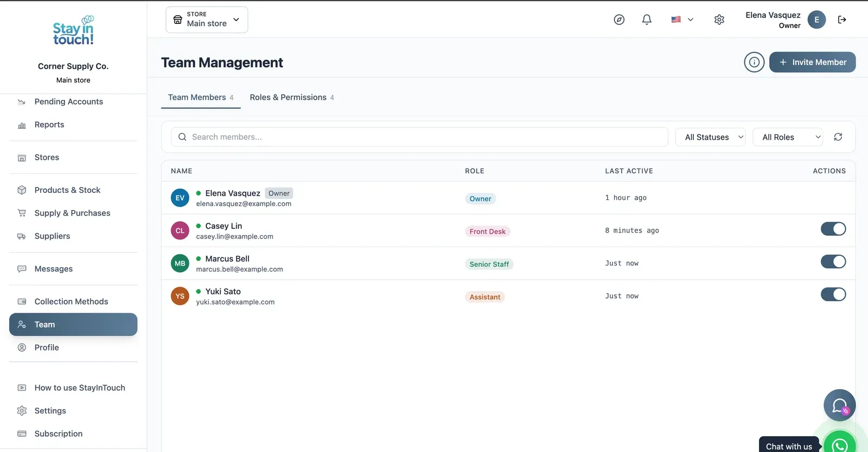The image size is (868, 452).
Task: Click Marcus Bell's MB avatar
Action: (x=180, y=263)
